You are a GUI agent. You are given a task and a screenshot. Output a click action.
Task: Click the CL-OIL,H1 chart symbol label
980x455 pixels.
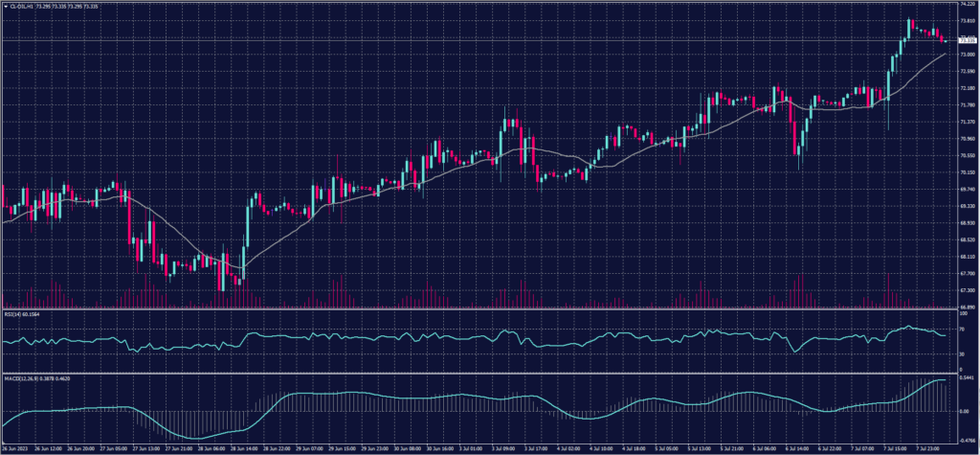[22, 9]
